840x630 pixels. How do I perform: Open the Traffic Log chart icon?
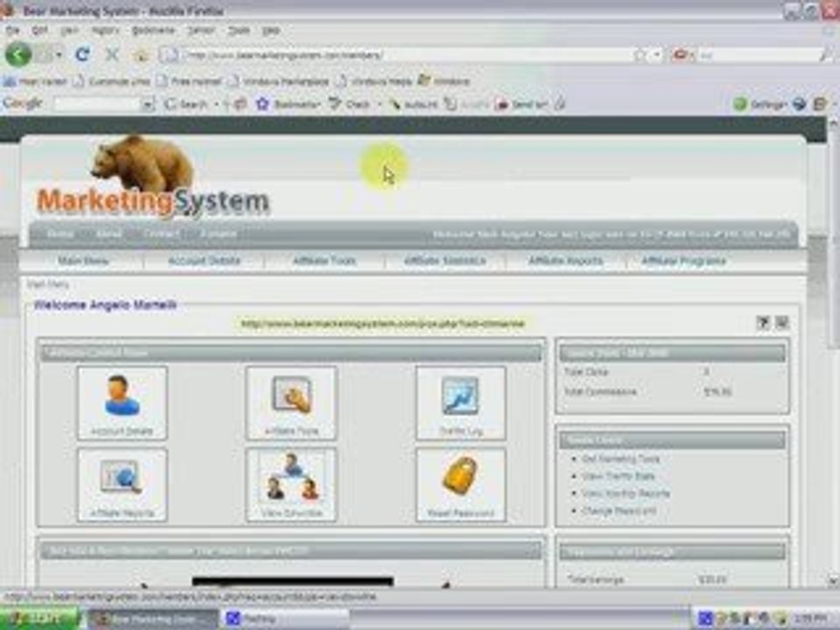coord(461,402)
